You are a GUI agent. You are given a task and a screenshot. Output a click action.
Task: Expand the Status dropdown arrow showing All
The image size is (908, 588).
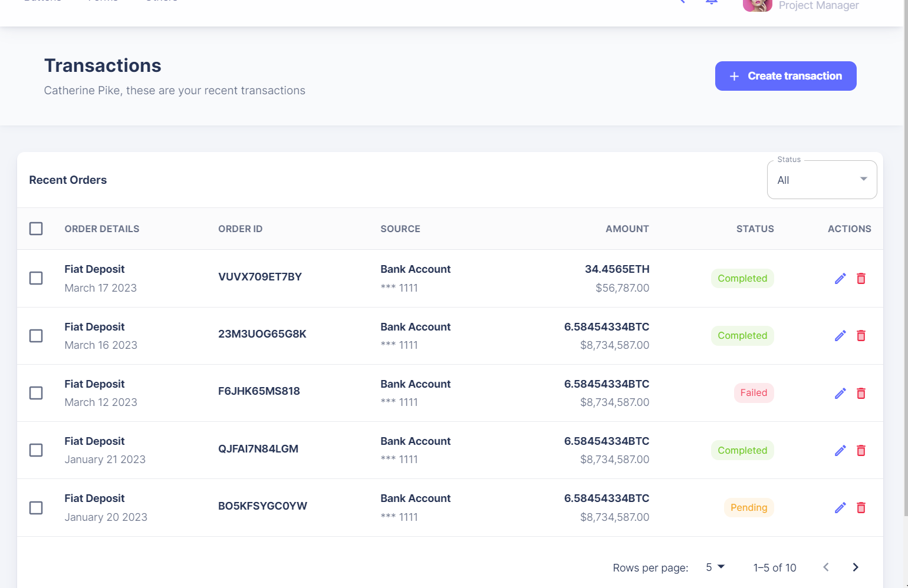(863, 179)
